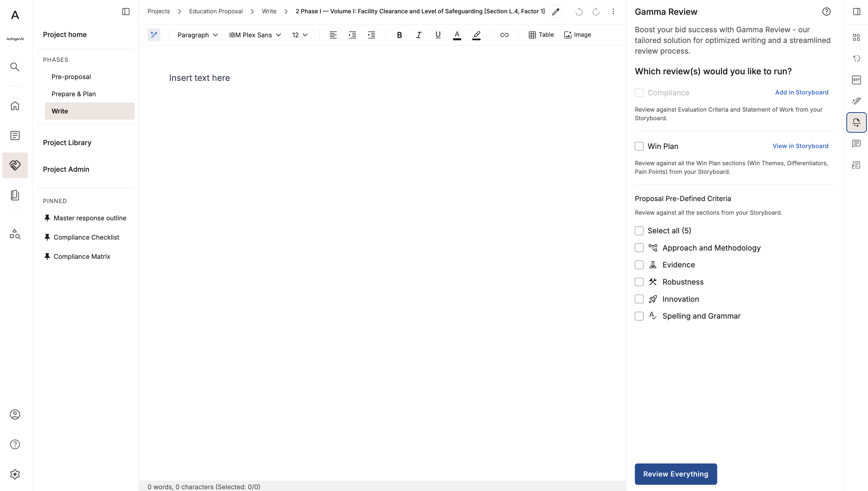Open the comments panel icon in right rail
This screenshot has height=491, width=868.
point(856,144)
